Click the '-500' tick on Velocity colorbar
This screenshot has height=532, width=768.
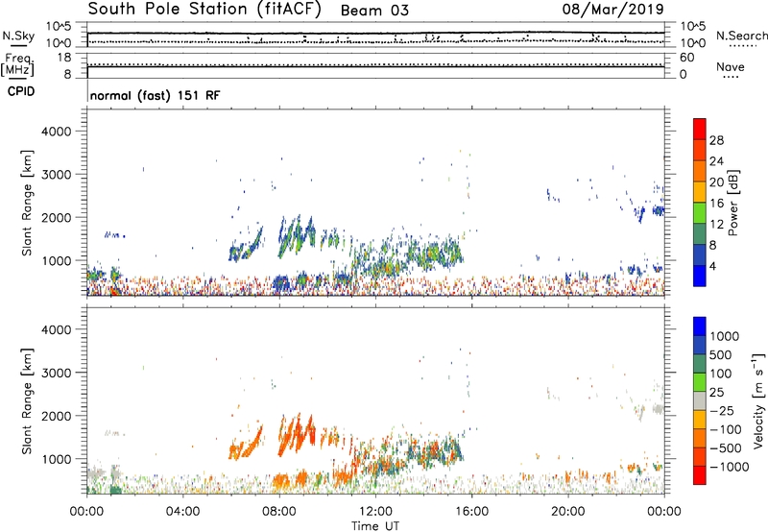pyautogui.click(x=726, y=447)
